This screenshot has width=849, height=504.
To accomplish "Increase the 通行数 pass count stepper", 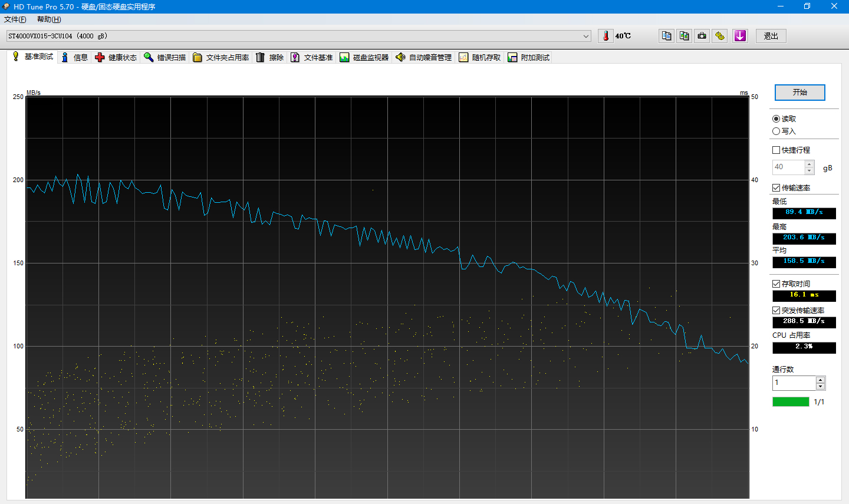I will coord(820,380).
